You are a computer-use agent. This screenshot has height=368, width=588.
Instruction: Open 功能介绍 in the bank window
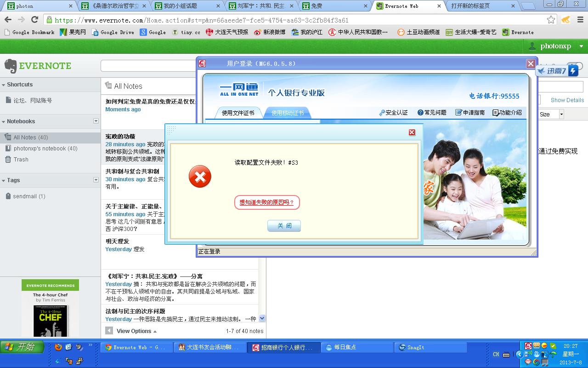click(507, 113)
